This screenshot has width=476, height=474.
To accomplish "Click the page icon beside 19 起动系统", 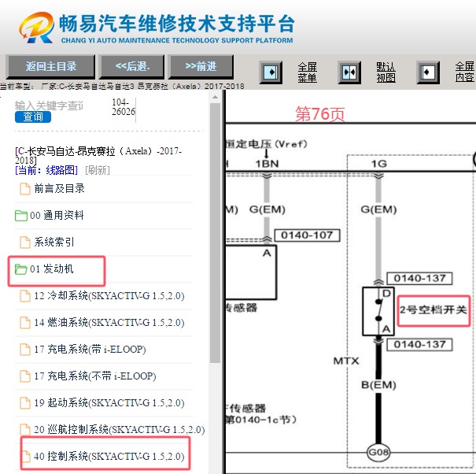I will click(25, 402).
